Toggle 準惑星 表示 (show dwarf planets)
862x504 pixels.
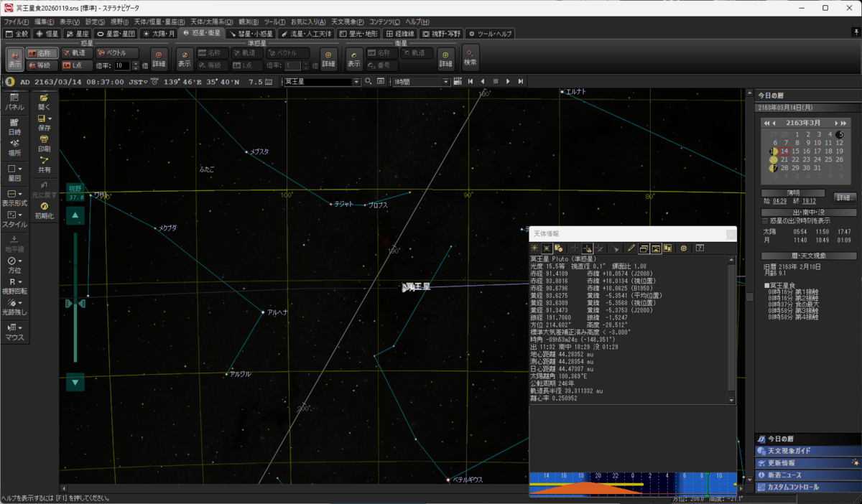185,59
